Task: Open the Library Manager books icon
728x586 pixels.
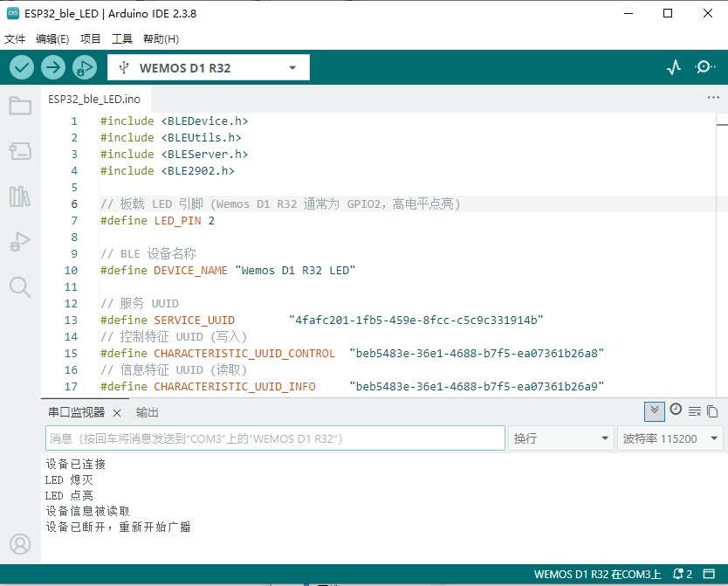Action: click(20, 196)
